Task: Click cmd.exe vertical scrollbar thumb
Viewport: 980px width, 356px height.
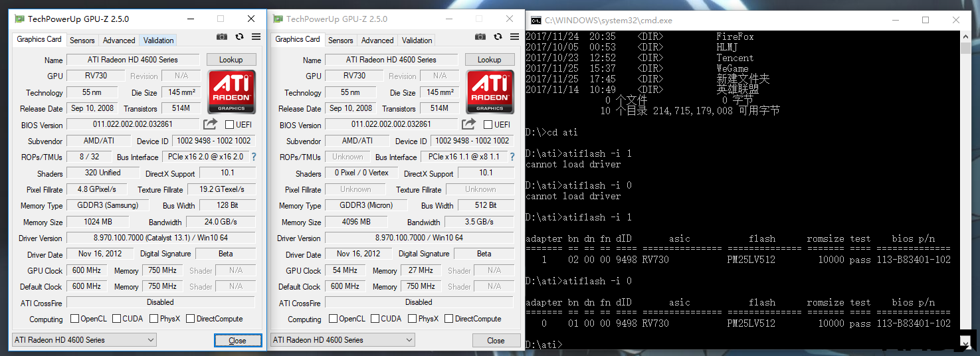Action: click(x=965, y=48)
